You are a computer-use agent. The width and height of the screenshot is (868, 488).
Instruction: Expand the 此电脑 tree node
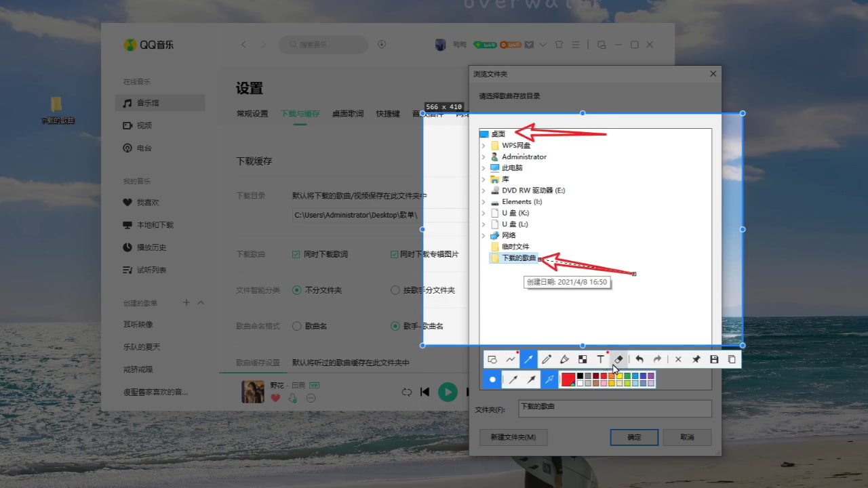pos(484,167)
